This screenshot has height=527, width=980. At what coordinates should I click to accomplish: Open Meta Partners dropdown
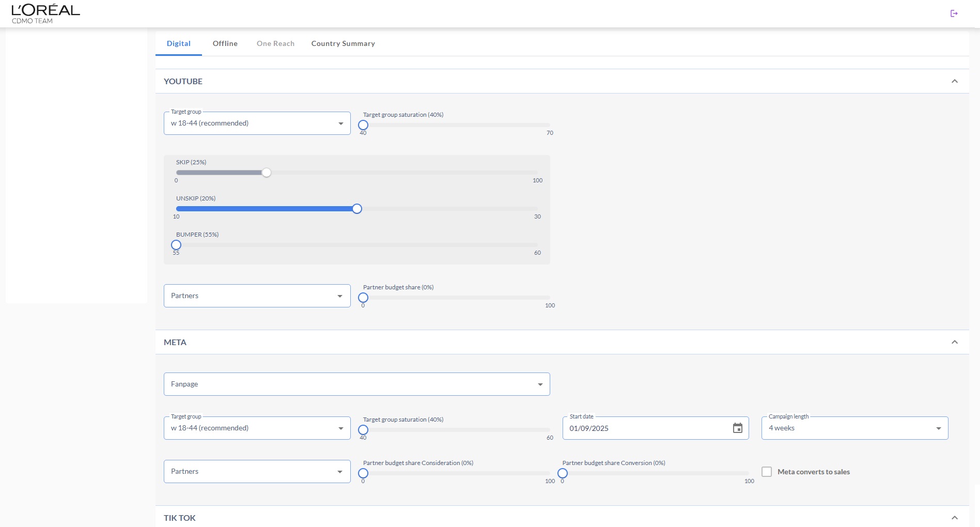coord(257,472)
